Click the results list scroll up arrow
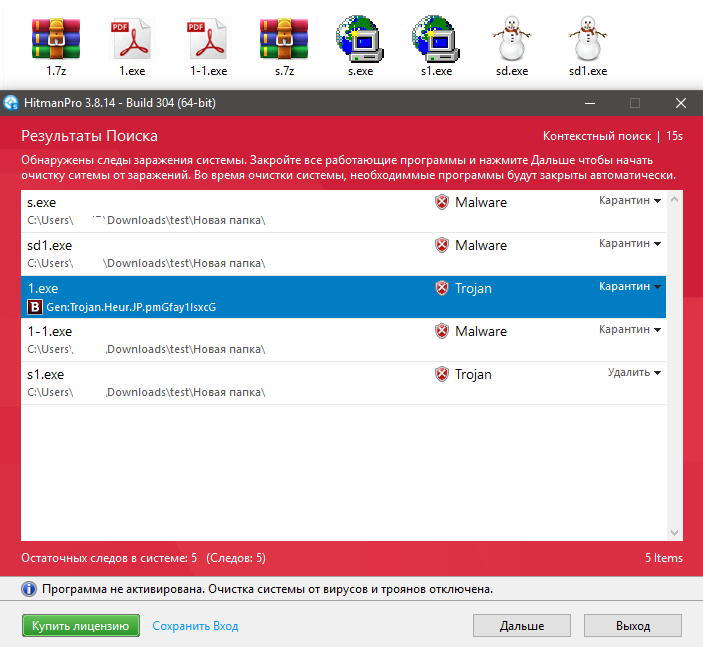The width and height of the screenshot is (703, 647). [x=674, y=199]
